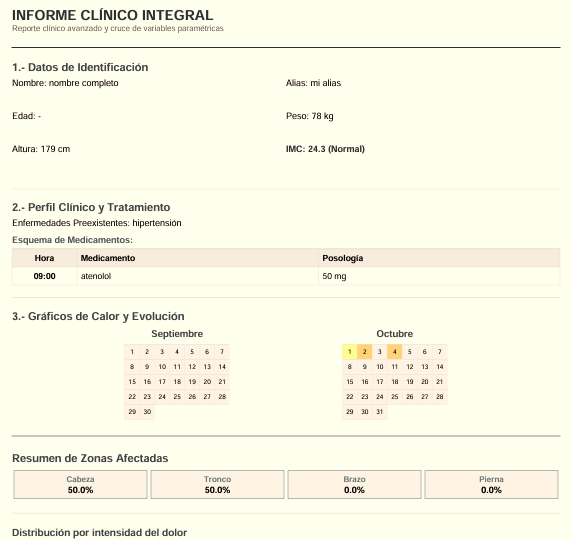Click the Octubre calendar title

pyautogui.click(x=394, y=334)
